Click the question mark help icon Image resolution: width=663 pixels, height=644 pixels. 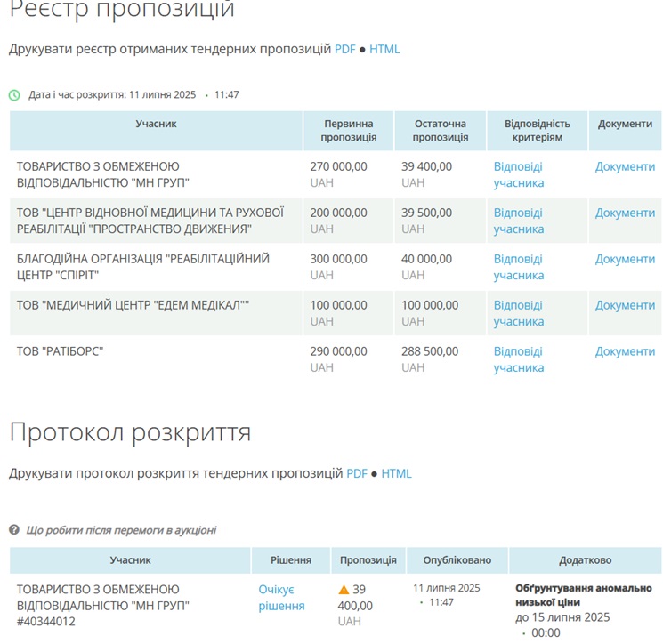14,530
